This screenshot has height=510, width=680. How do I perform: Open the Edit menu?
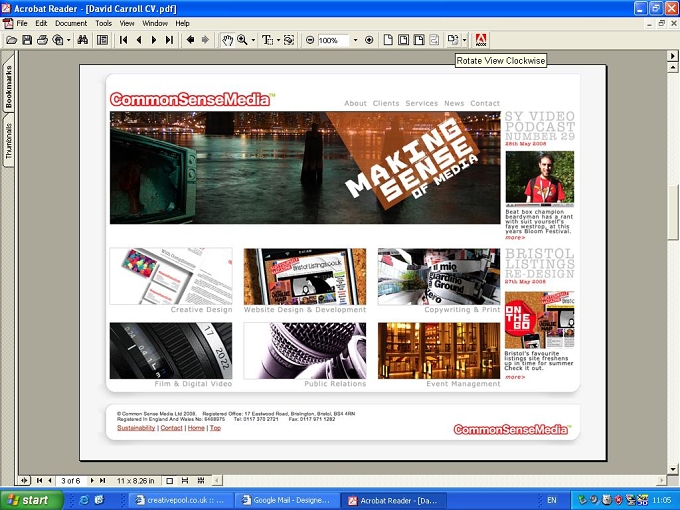click(41, 23)
